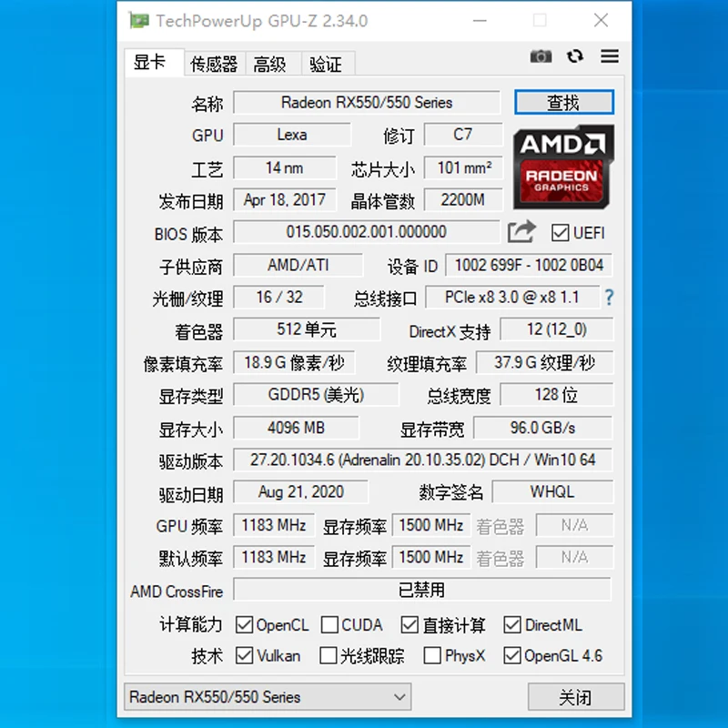The width and height of the screenshot is (728, 728).
Task: Click the 查找 lookup button
Action: [563, 102]
